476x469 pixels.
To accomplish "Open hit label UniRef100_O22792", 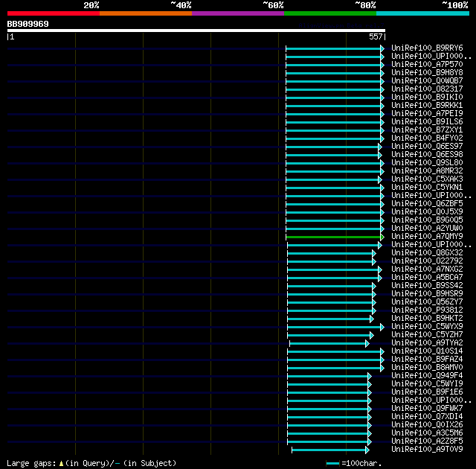I will (x=427, y=261).
